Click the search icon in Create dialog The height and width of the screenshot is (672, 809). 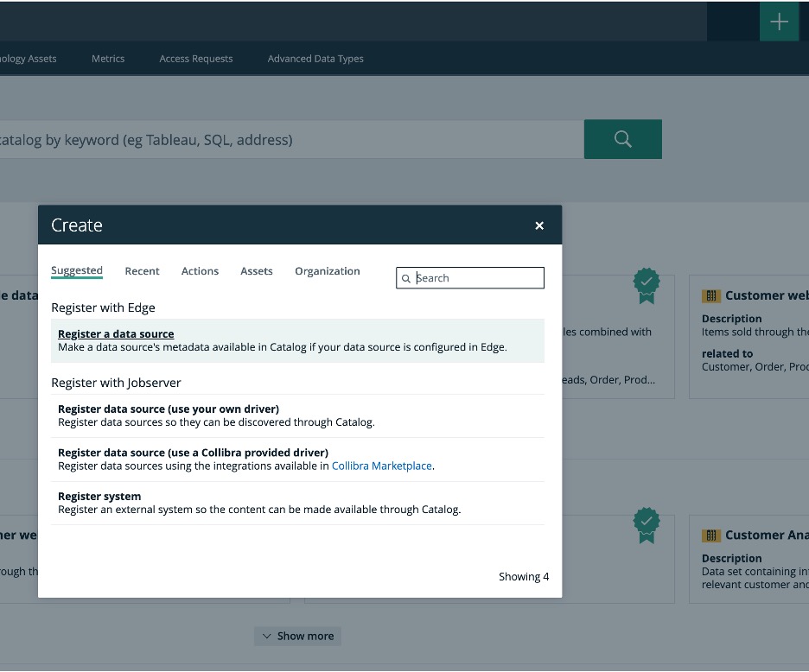coord(406,279)
